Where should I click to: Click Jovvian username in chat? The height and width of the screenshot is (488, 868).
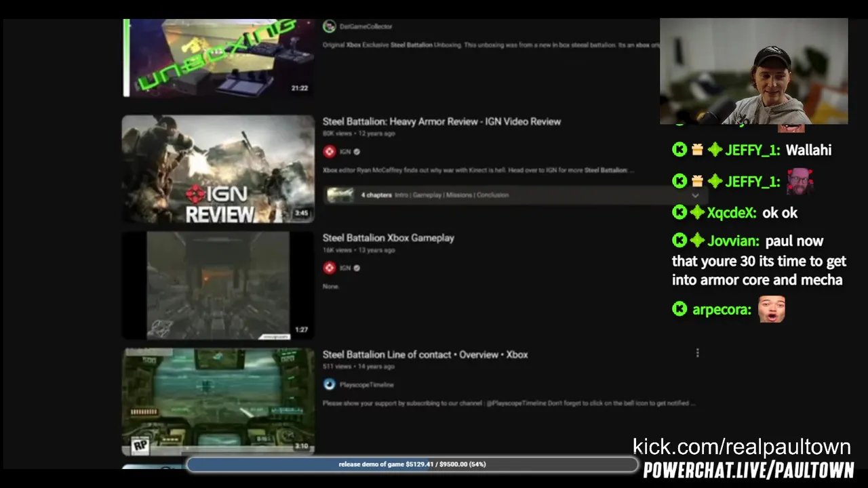click(x=733, y=241)
